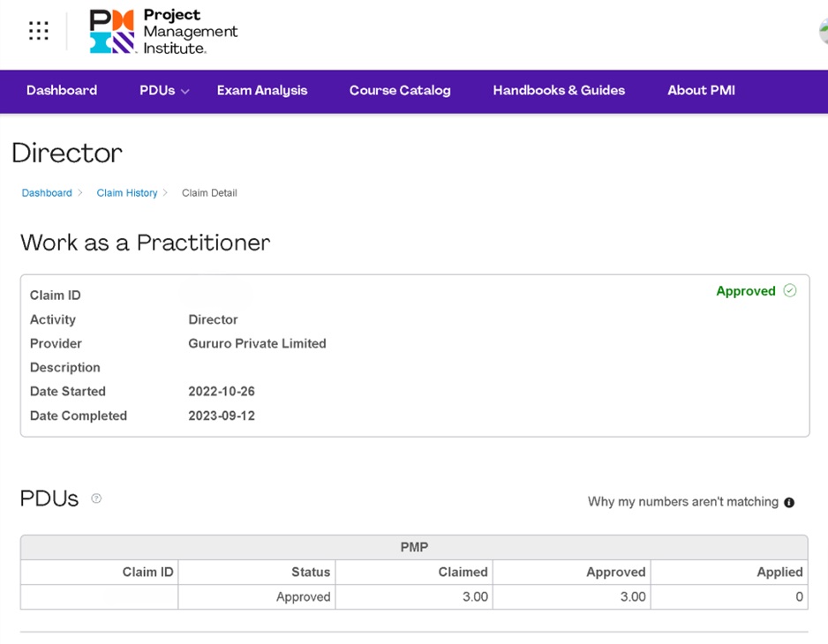Click the PMP table header row
The width and height of the screenshot is (828, 644).
(x=414, y=548)
